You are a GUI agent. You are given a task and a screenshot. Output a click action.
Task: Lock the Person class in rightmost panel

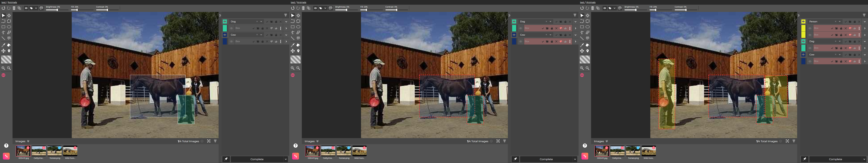[x=855, y=22]
